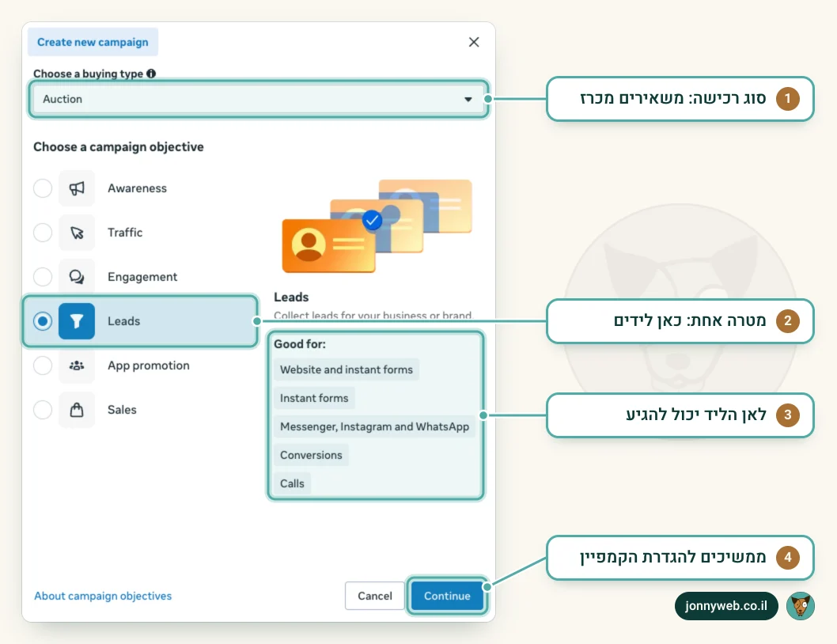This screenshot has height=644, width=837.
Task: Select the App promotion radio button
Action: (43, 366)
